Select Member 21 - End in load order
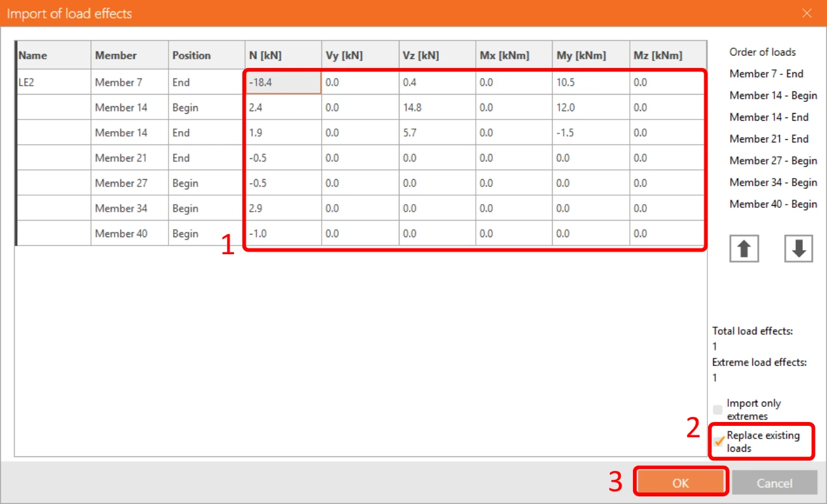This screenshot has width=827, height=504. [x=769, y=139]
